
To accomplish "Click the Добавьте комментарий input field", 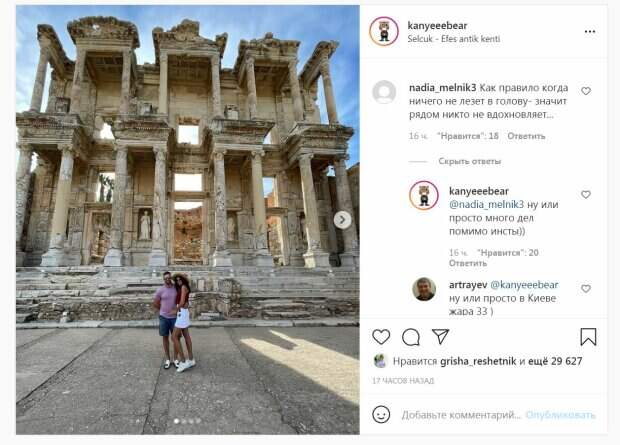I will [461, 415].
